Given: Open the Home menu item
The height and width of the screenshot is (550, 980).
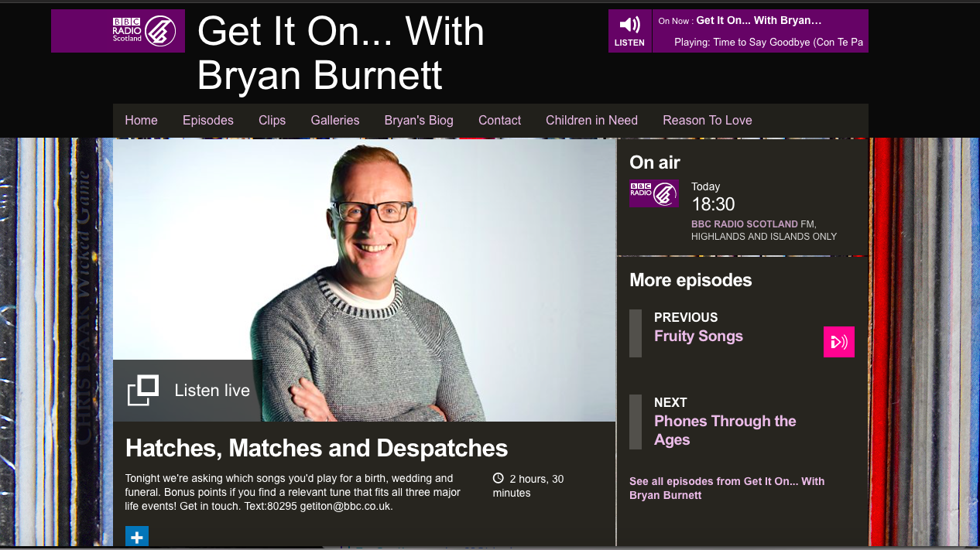Looking at the screenshot, I should coord(141,121).
